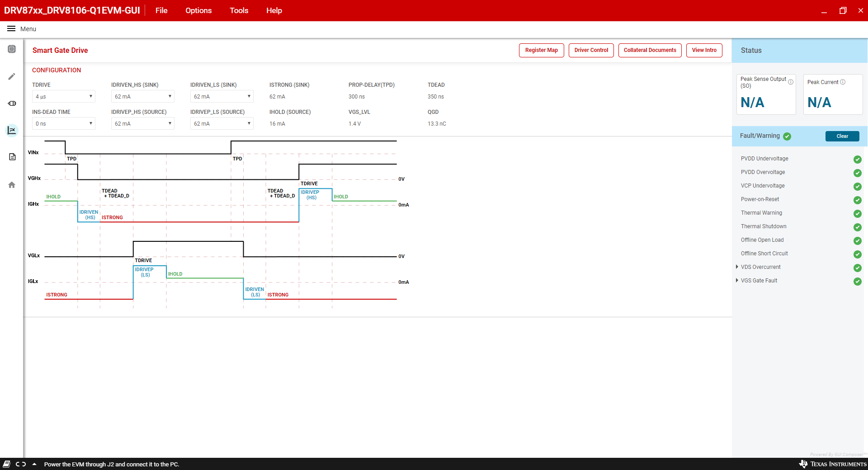Click the VGS_LVL 1.4 V value

[x=354, y=124]
